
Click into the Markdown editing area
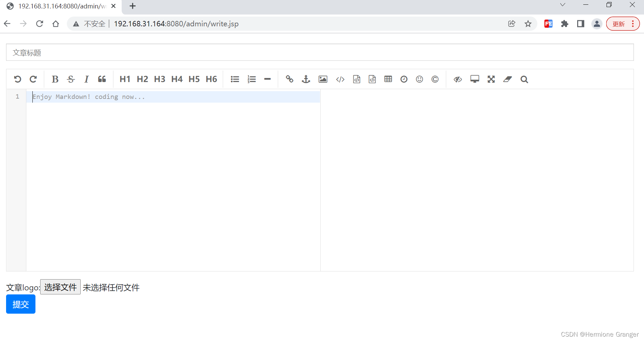click(x=173, y=180)
